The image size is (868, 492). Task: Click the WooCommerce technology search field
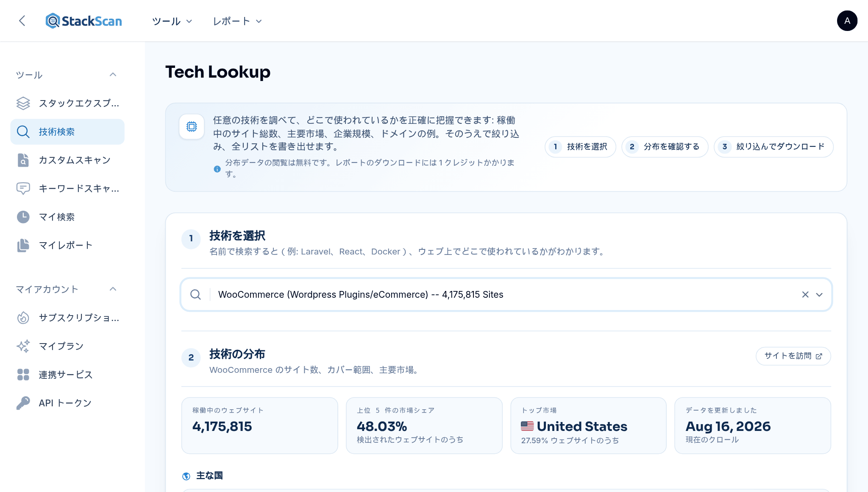(x=506, y=294)
